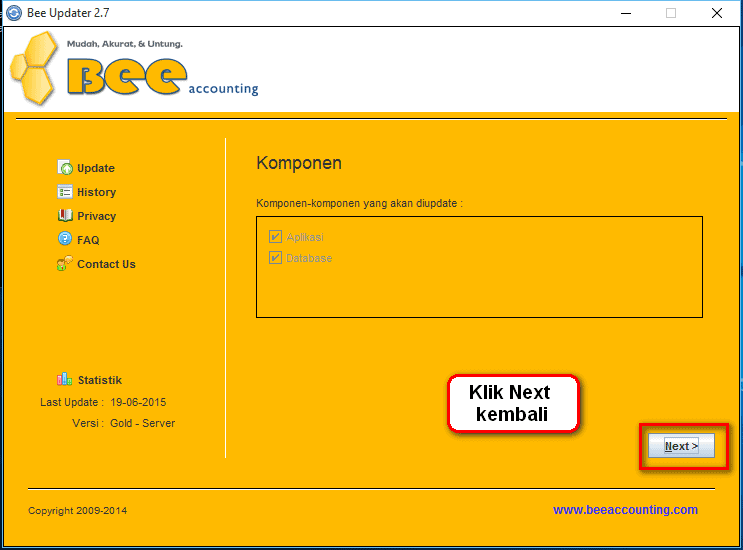Open the History menu entry
Image resolution: width=743 pixels, height=550 pixels.
[97, 192]
